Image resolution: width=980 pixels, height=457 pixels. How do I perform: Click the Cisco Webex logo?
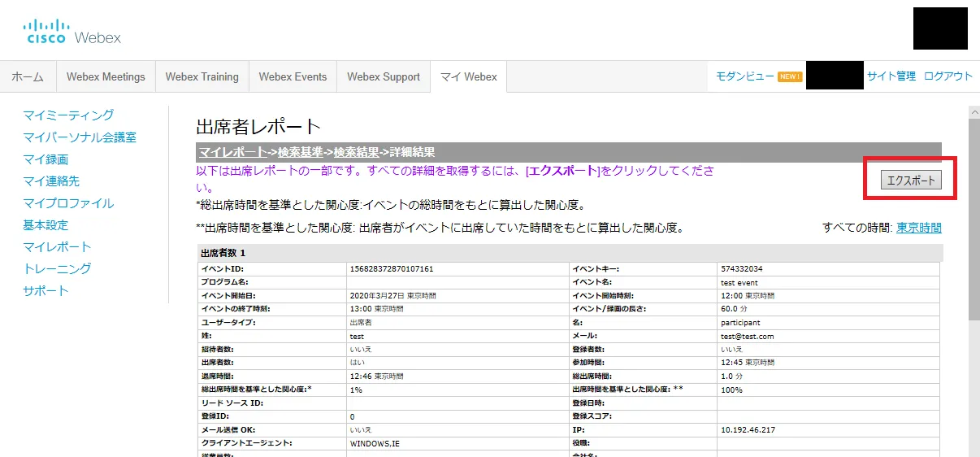click(x=72, y=32)
